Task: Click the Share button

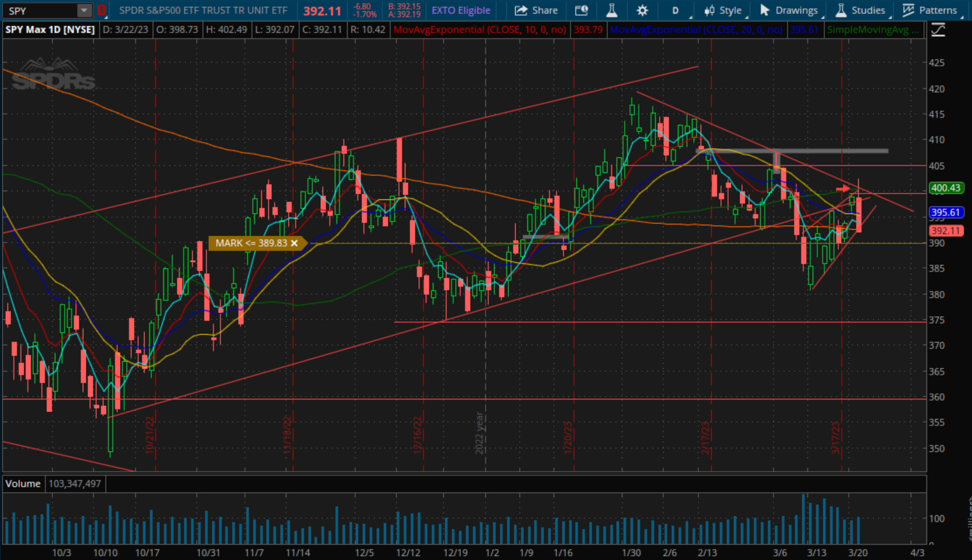Action: pos(536,10)
